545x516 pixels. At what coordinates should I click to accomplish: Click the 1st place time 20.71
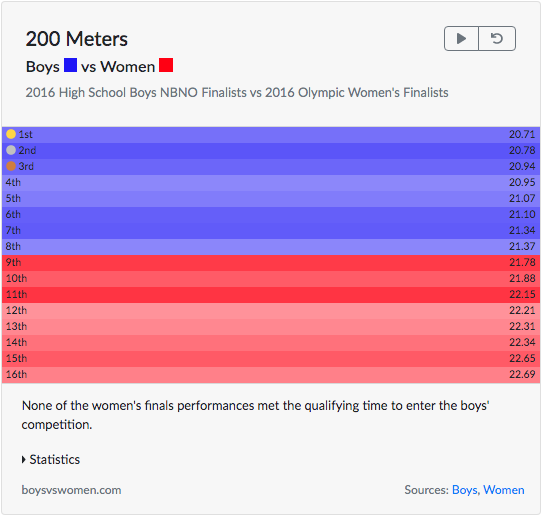click(522, 134)
